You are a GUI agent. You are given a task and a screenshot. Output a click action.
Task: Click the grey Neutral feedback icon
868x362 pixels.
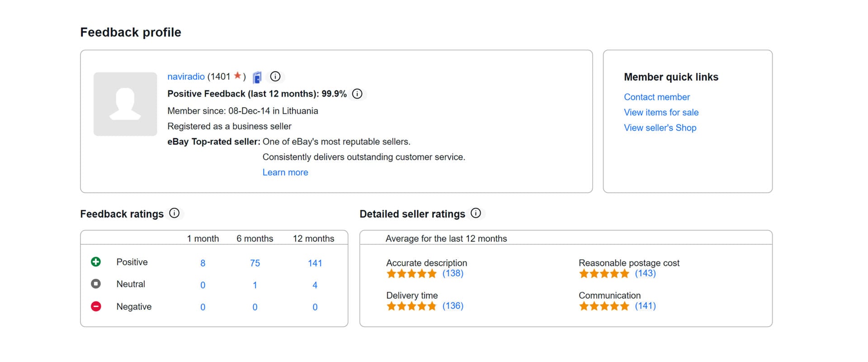pos(96,284)
